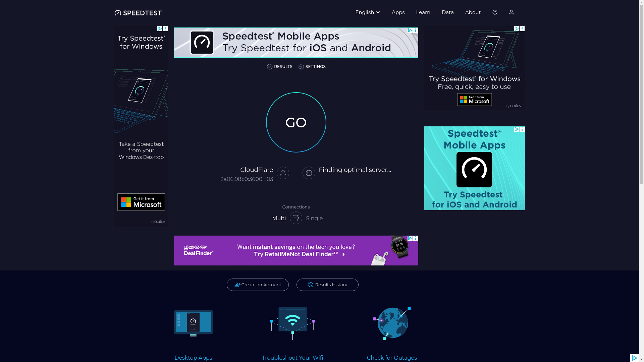644x362 pixels.
Task: Select Single connection mode
Action: click(314, 219)
